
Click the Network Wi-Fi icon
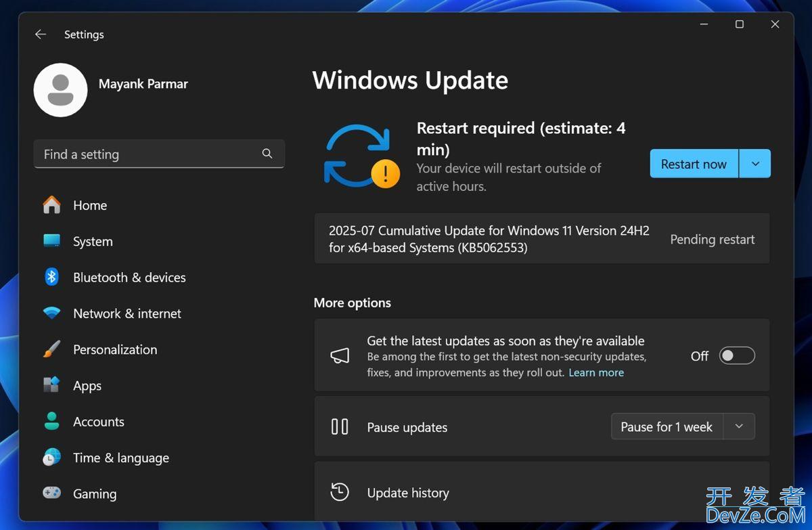(51, 313)
